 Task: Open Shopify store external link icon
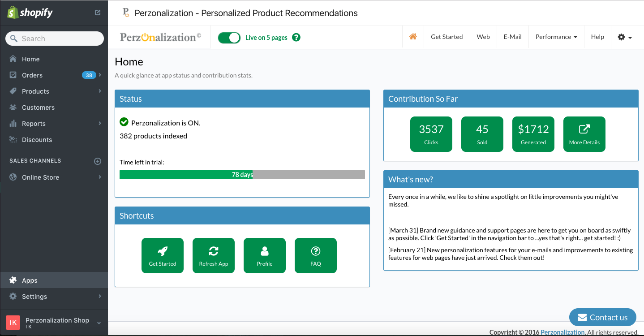(x=98, y=13)
